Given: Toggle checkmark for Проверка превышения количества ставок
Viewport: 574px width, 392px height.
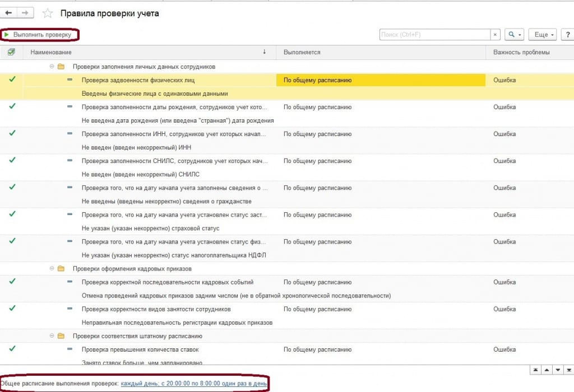Looking at the screenshot, I should 12,349.
